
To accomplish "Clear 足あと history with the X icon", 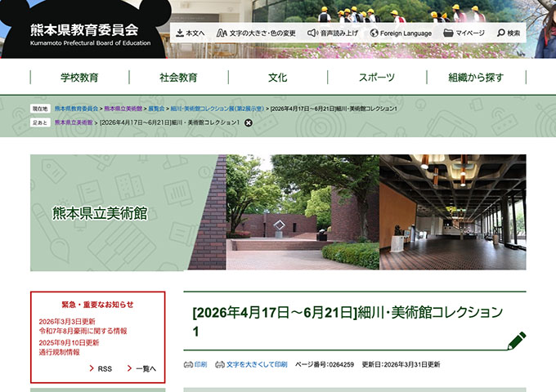I will point(249,122).
